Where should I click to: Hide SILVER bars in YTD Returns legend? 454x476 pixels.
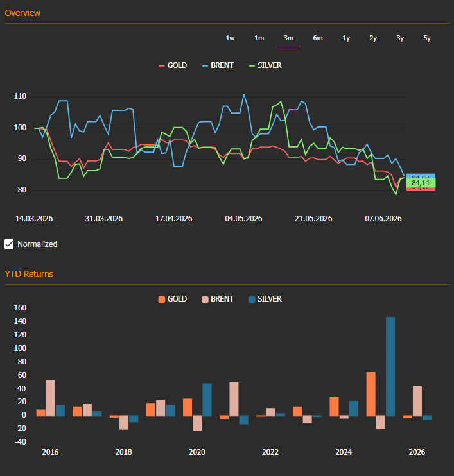[265, 299]
